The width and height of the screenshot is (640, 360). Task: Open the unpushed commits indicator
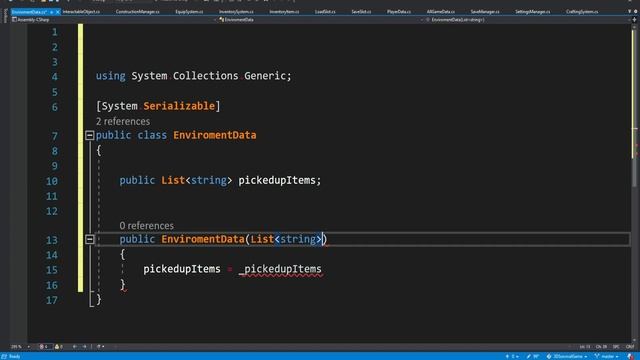coord(512,356)
